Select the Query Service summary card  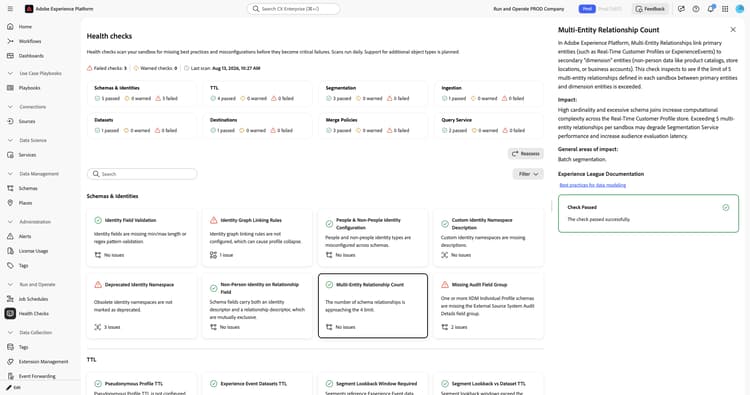pos(489,125)
